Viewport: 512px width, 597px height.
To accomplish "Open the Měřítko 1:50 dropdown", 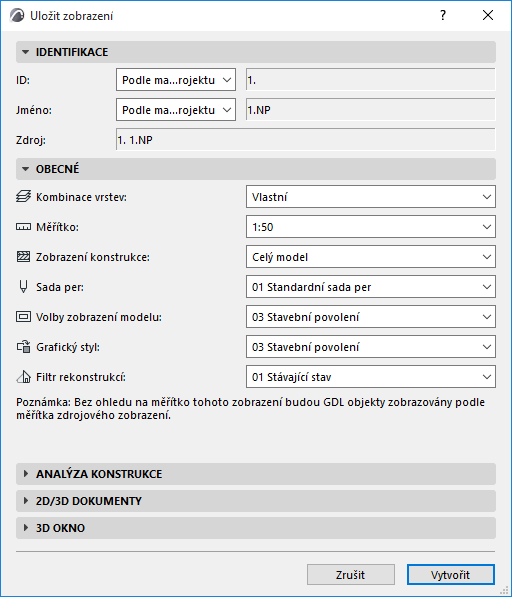I will point(371,227).
